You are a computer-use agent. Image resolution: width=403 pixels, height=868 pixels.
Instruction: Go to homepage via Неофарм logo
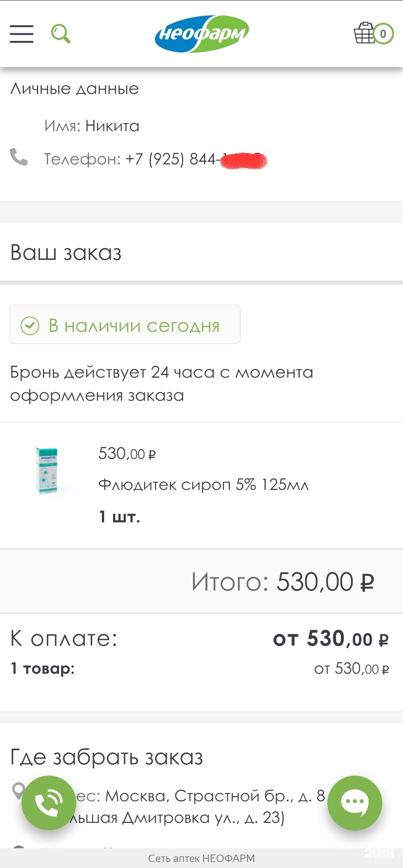point(201,34)
